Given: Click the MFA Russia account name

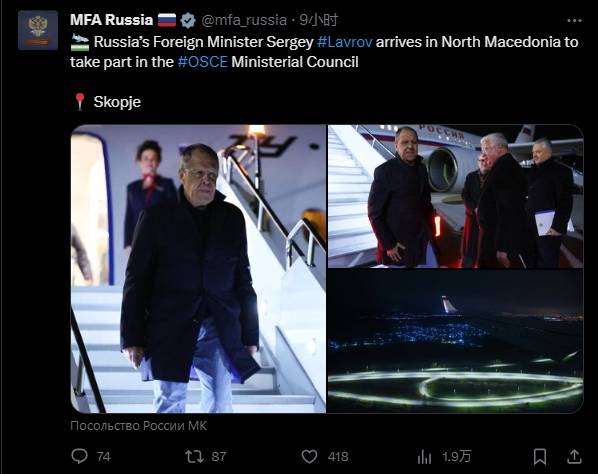Looking at the screenshot, I should 111,20.
